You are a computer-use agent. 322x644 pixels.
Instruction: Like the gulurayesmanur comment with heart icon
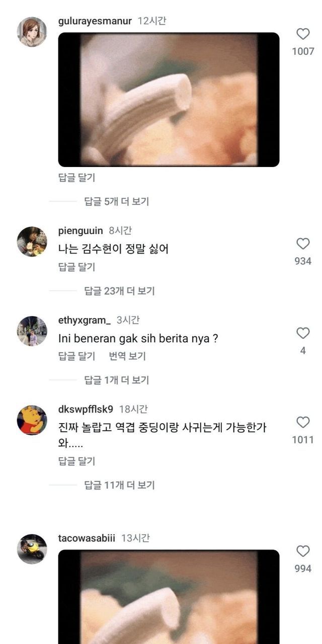(x=303, y=34)
